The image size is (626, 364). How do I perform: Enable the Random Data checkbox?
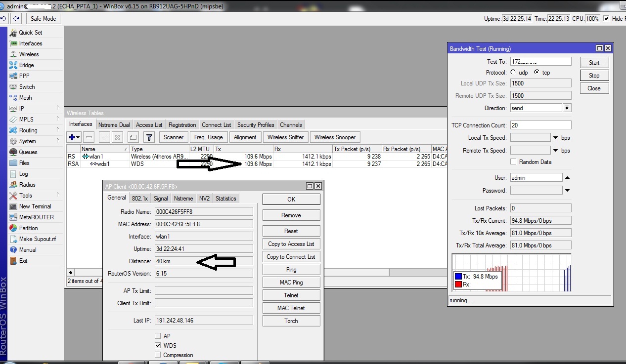click(514, 162)
